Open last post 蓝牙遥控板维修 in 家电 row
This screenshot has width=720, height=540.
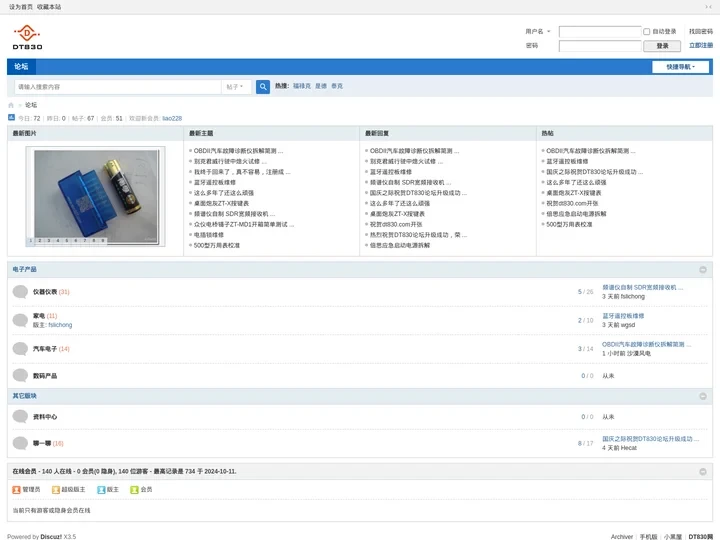coord(623,316)
